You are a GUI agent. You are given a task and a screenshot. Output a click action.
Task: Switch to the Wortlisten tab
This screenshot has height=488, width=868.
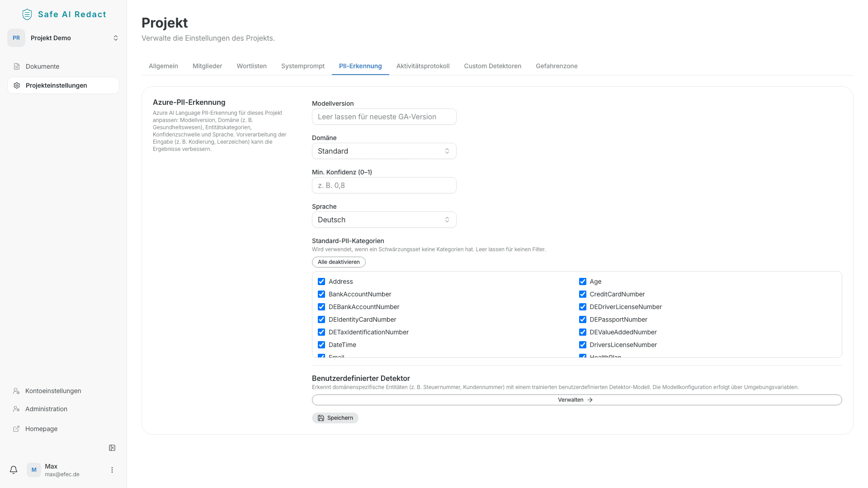pos(251,66)
